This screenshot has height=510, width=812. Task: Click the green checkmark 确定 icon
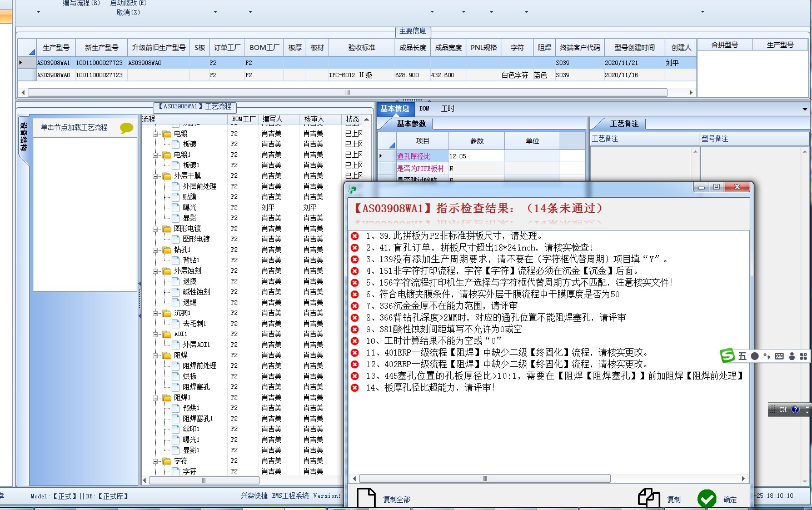707,499
